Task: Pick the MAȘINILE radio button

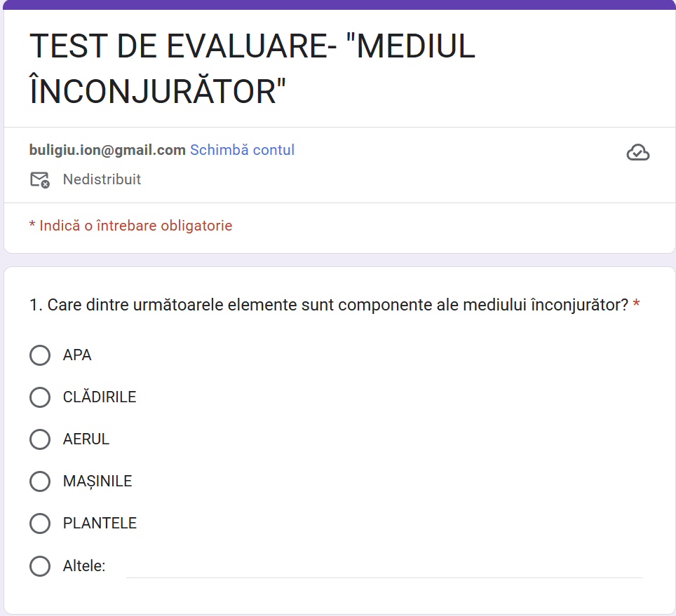Action: click(x=40, y=481)
